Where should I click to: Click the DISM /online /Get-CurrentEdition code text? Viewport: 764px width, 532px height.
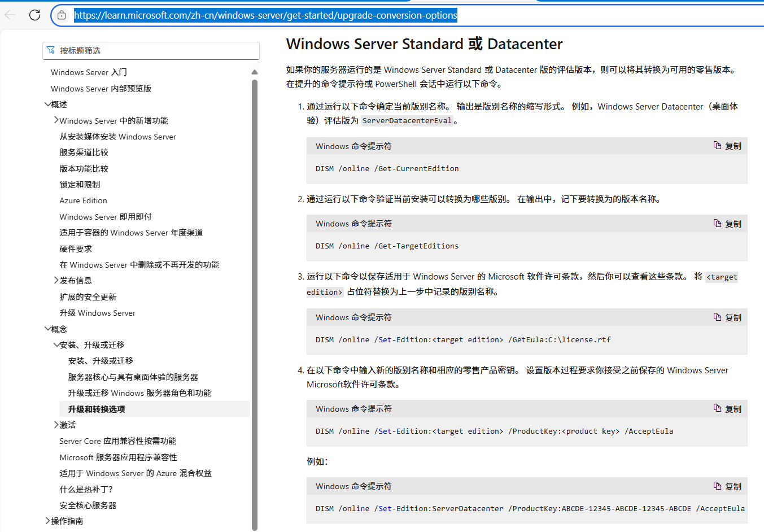coord(387,168)
